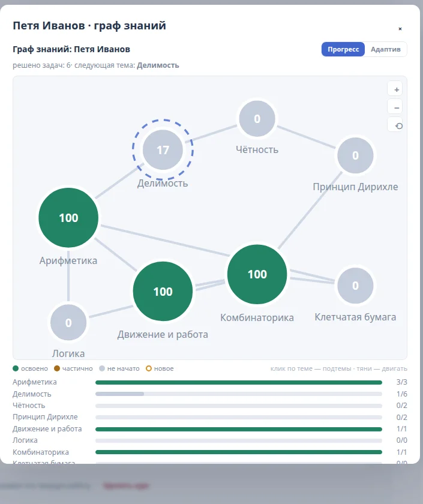This screenshot has width=423, height=504.
Task: Expand subtopics of the Комбинаторика node
Action: (x=257, y=274)
